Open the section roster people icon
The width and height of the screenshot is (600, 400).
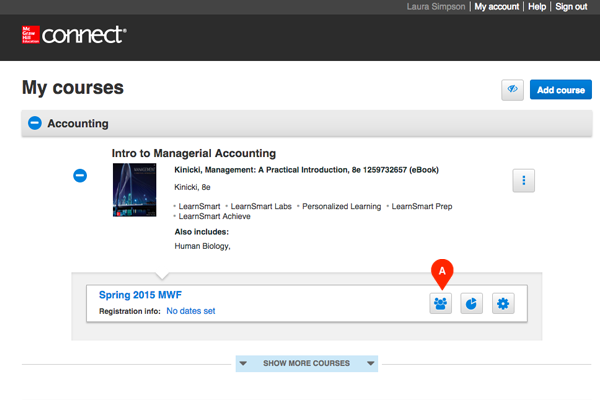pyautogui.click(x=440, y=303)
